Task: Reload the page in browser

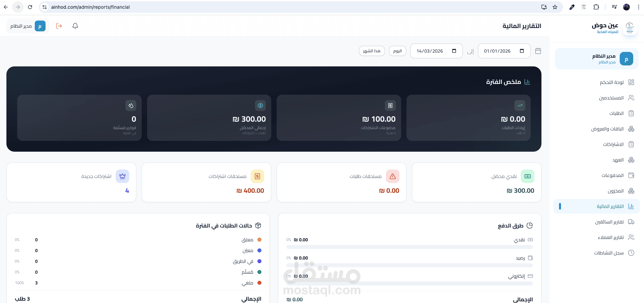Action: pyautogui.click(x=30, y=7)
